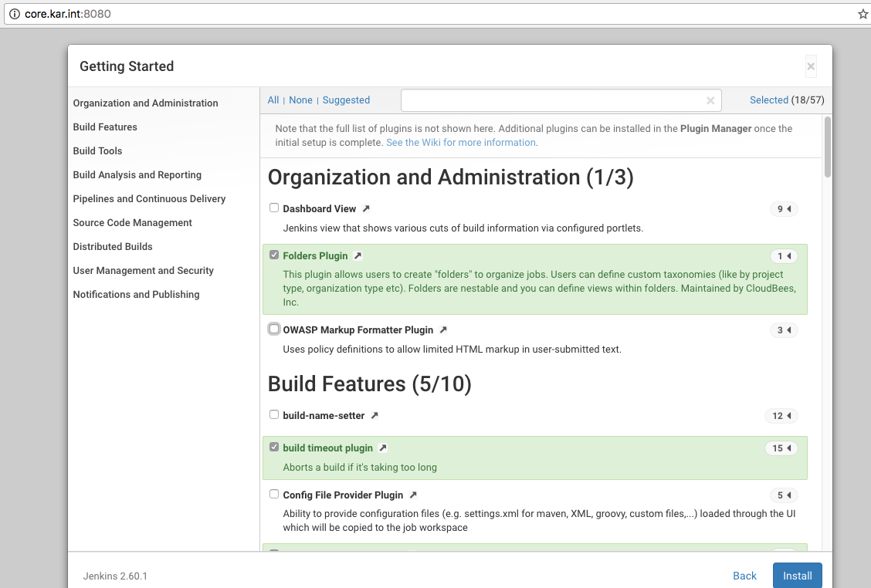Click the Jenkins 2.60.1 version text
Viewport: 871px width, 588px height.
[x=115, y=576]
